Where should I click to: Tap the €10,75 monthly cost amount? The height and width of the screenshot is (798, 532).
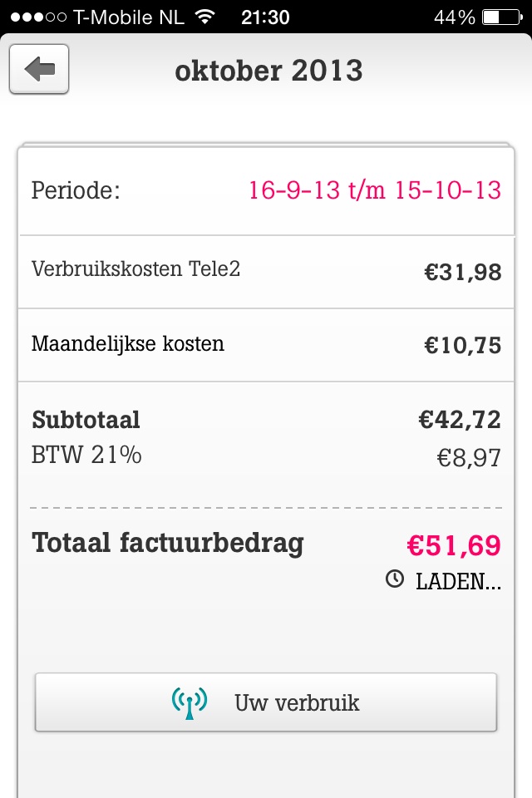pyautogui.click(x=462, y=345)
